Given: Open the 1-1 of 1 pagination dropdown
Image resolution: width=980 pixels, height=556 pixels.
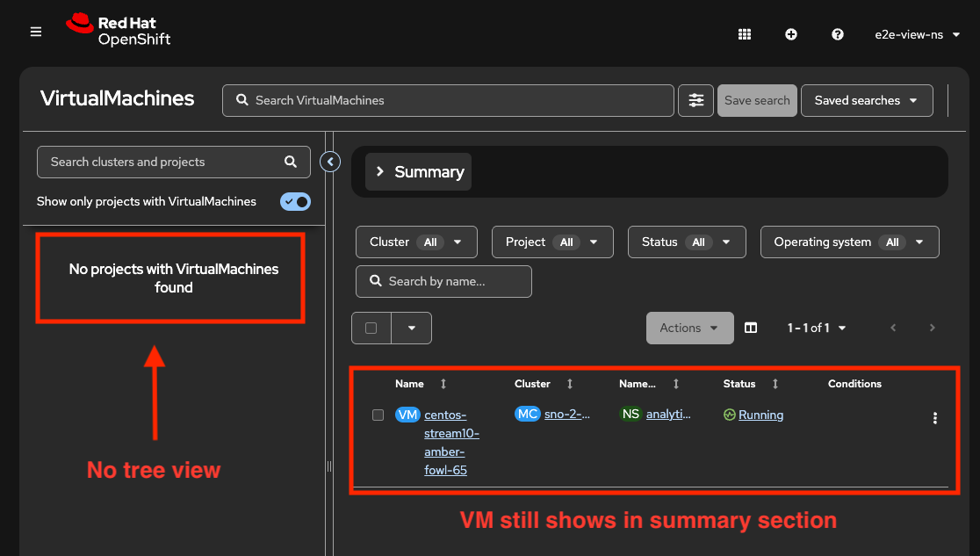Looking at the screenshot, I should click(817, 328).
